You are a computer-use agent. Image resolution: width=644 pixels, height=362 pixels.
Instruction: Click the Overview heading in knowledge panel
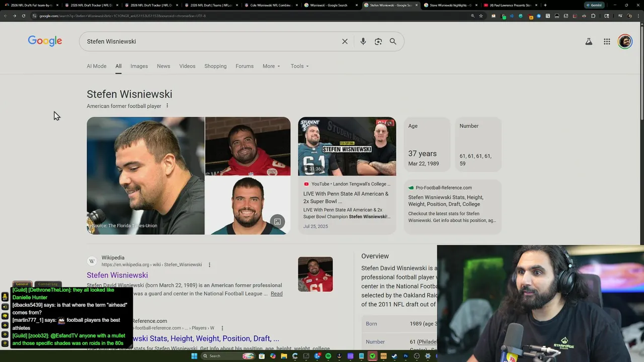point(375,256)
